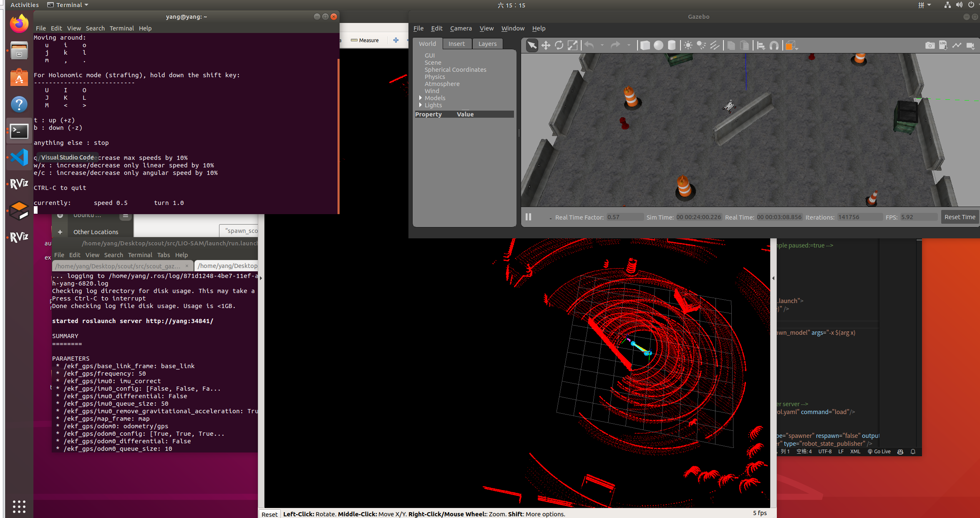The height and width of the screenshot is (518, 980).
Task: Click the Paste icon in Gazebo toolbar
Action: click(744, 45)
